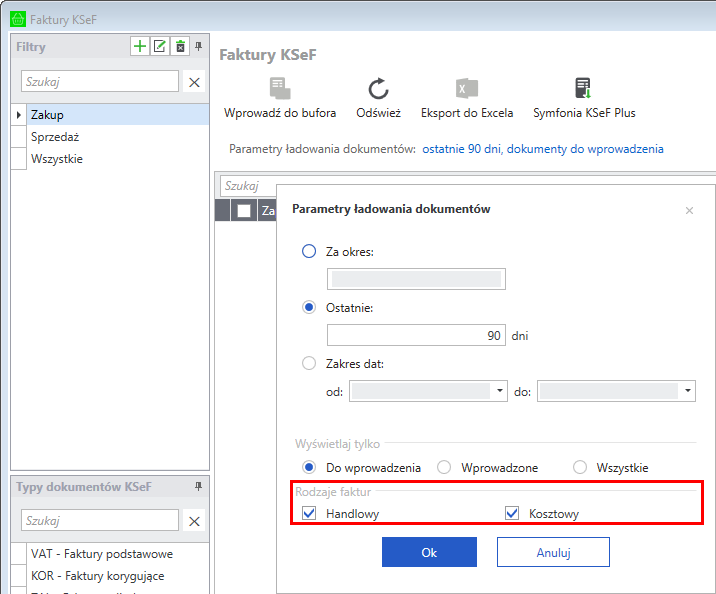Click the edit filter pencil icon
This screenshot has width=716, height=594.
[159, 46]
